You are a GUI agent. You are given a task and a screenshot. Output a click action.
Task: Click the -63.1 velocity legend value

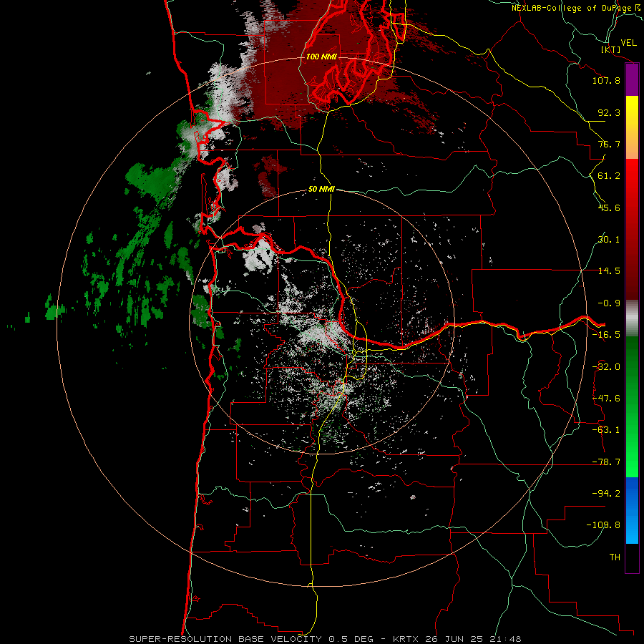click(606, 430)
